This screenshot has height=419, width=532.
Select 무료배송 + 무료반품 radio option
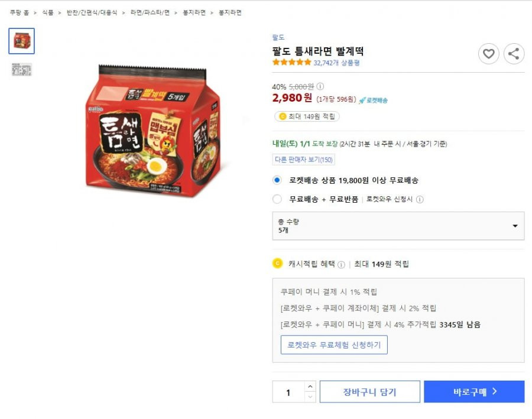tap(277, 199)
